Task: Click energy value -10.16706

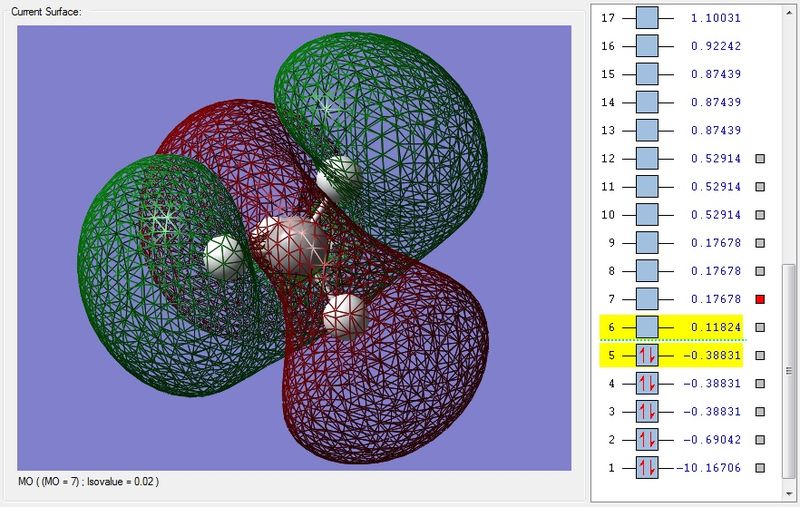Action: coord(709,467)
